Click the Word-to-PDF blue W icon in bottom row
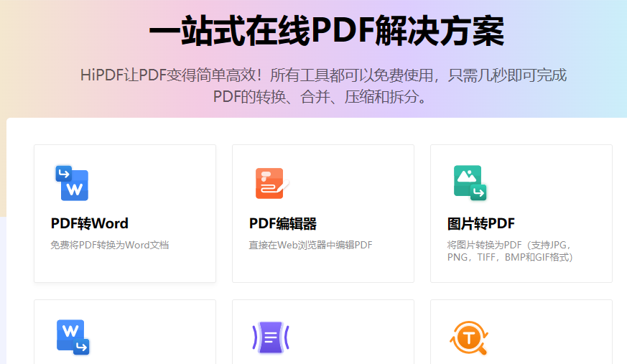 pyautogui.click(x=73, y=337)
